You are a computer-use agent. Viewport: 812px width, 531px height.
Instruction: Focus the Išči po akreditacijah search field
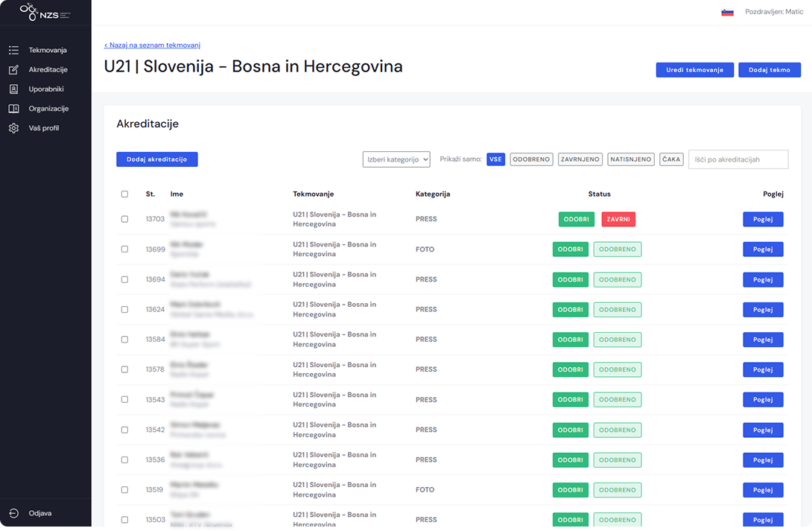pyautogui.click(x=738, y=159)
